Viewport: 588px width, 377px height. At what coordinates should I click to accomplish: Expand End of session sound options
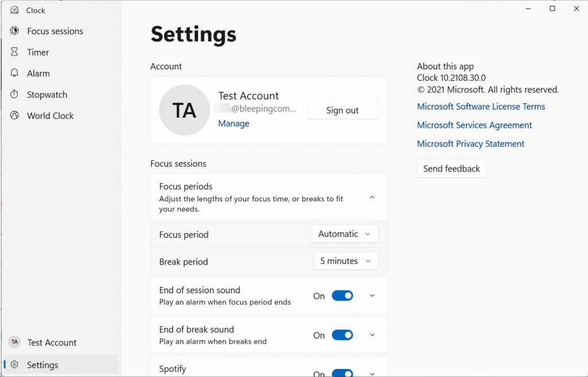pos(372,296)
